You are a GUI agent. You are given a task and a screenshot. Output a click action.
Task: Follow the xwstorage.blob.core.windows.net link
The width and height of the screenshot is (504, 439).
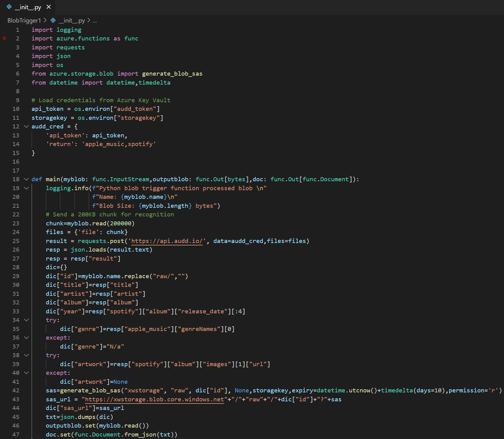click(154, 399)
